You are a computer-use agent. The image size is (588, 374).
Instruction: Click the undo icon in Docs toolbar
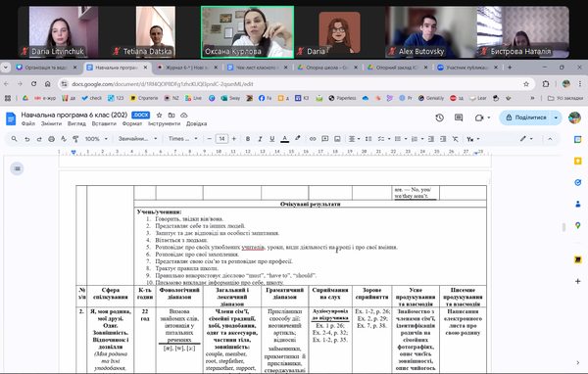[27, 139]
